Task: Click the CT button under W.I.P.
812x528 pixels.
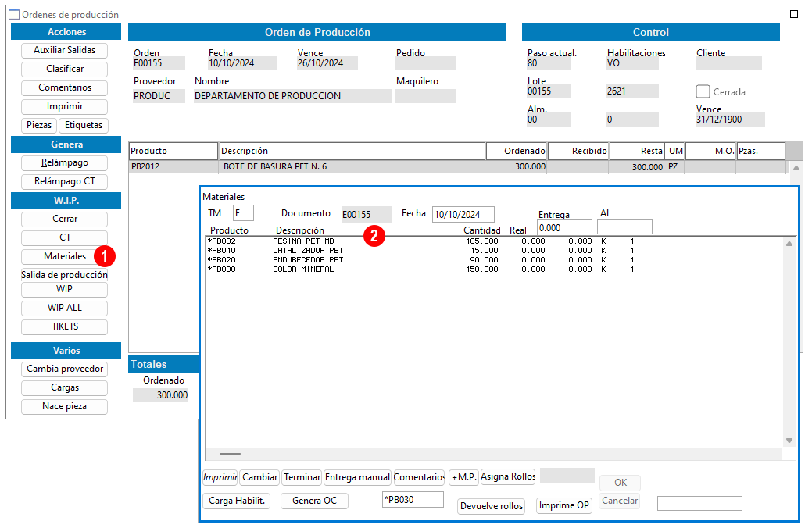Action: pos(65,237)
